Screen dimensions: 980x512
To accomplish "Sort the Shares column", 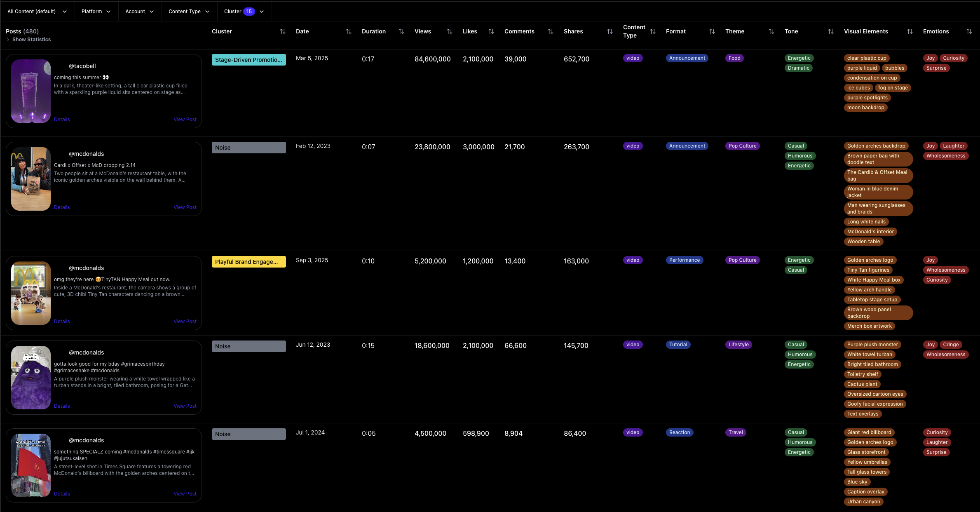I will tap(609, 31).
